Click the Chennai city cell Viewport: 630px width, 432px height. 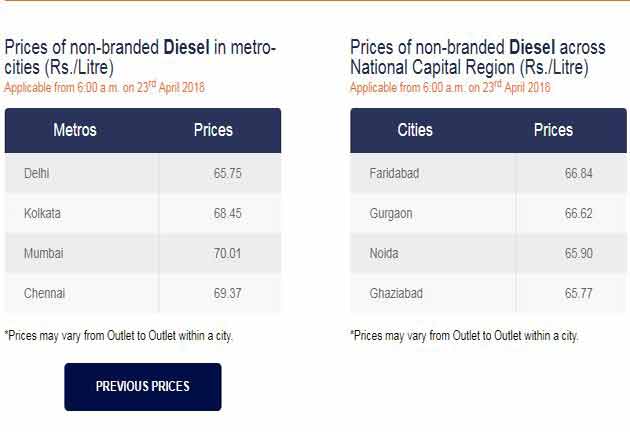44,293
